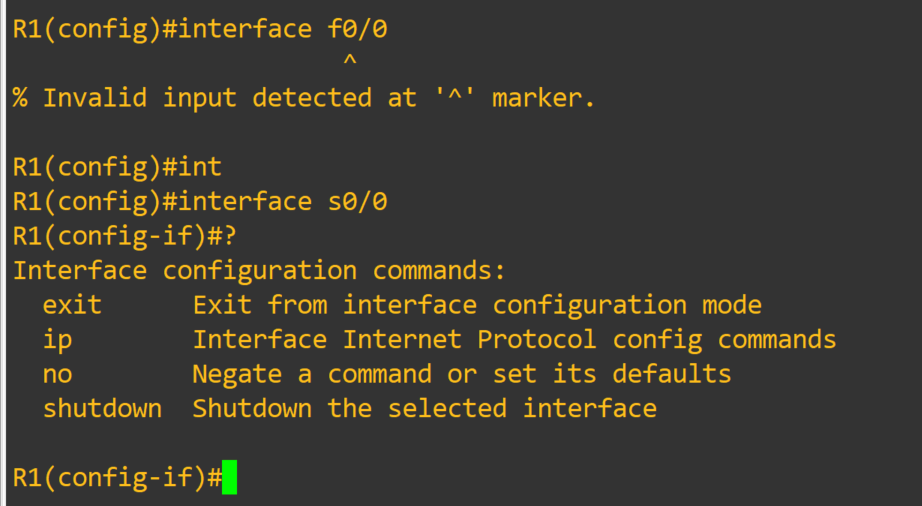Viewport: 922px width, 506px height.
Task: Click the 'Interface configuration commands:' header line
Action: pos(260,271)
